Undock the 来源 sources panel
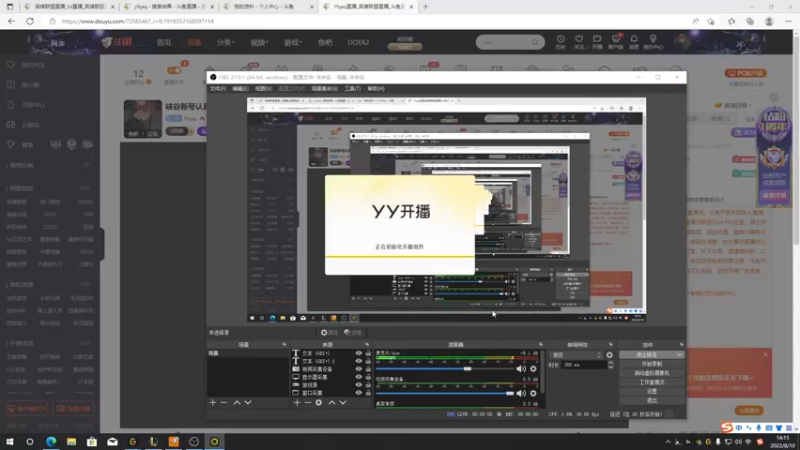This screenshot has width=800, height=450. 367,345
